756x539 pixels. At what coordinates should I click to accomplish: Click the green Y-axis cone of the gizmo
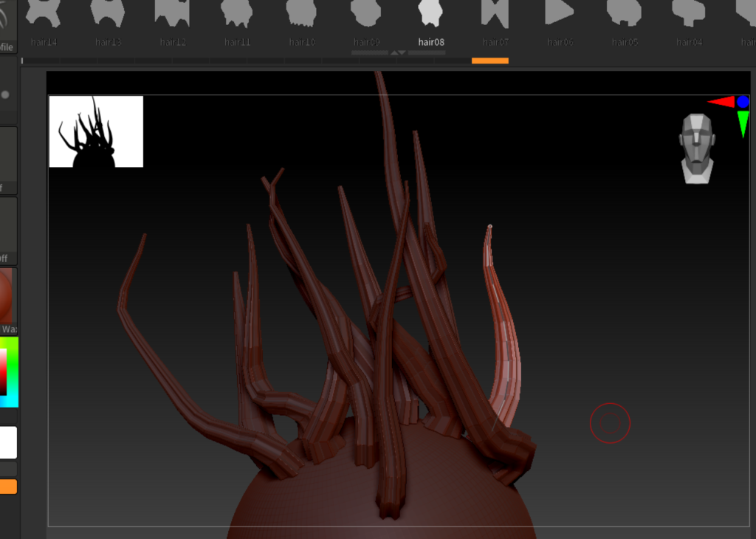743,123
